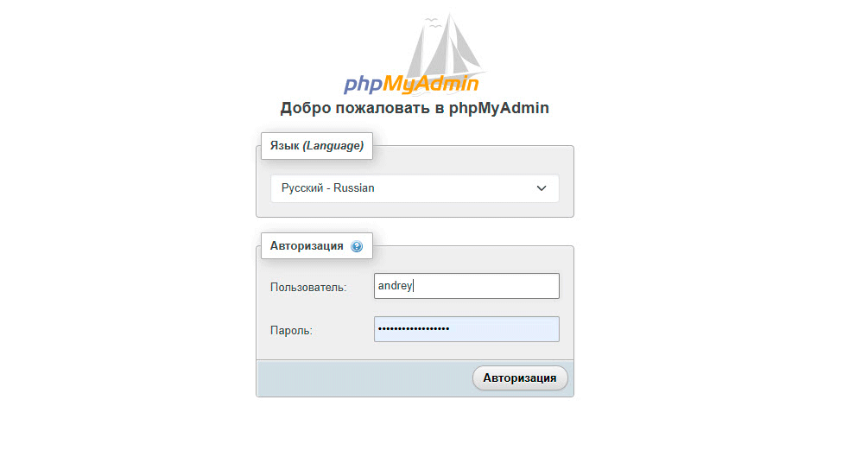Open the language chevron arrow
The height and width of the screenshot is (457, 868).
542,188
